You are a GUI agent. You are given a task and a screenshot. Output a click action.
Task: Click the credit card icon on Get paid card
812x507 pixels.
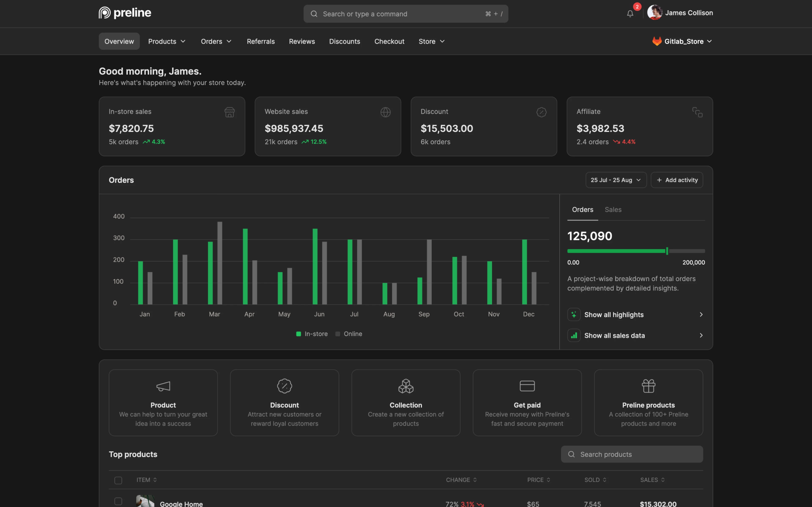(527, 386)
